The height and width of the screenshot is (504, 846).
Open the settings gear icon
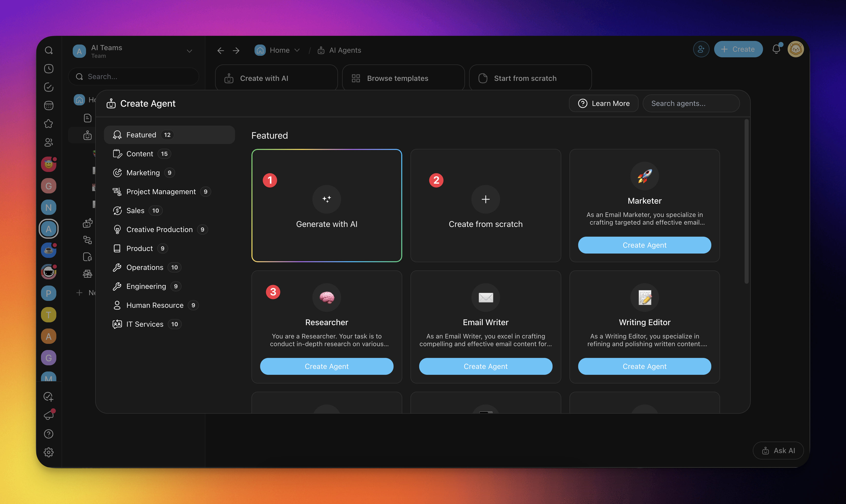pyautogui.click(x=49, y=452)
